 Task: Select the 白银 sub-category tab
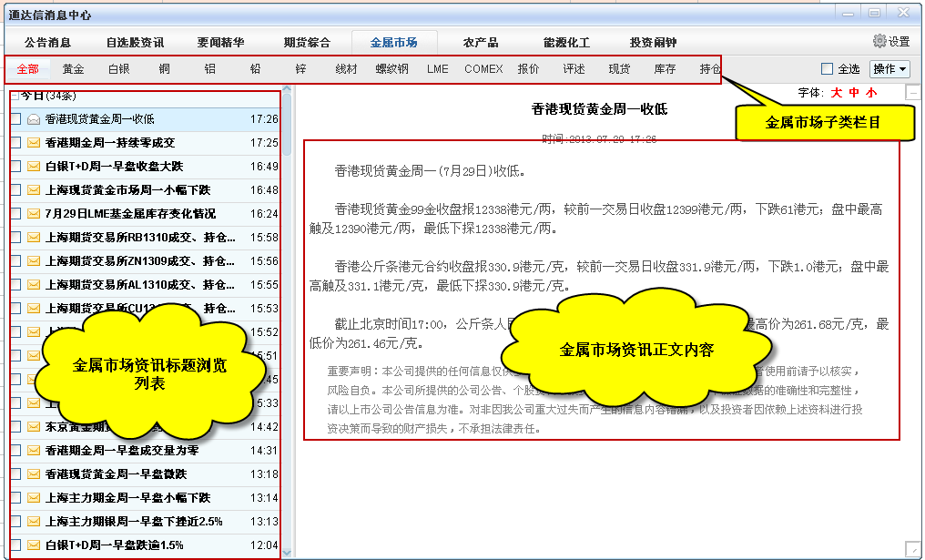click(x=119, y=69)
